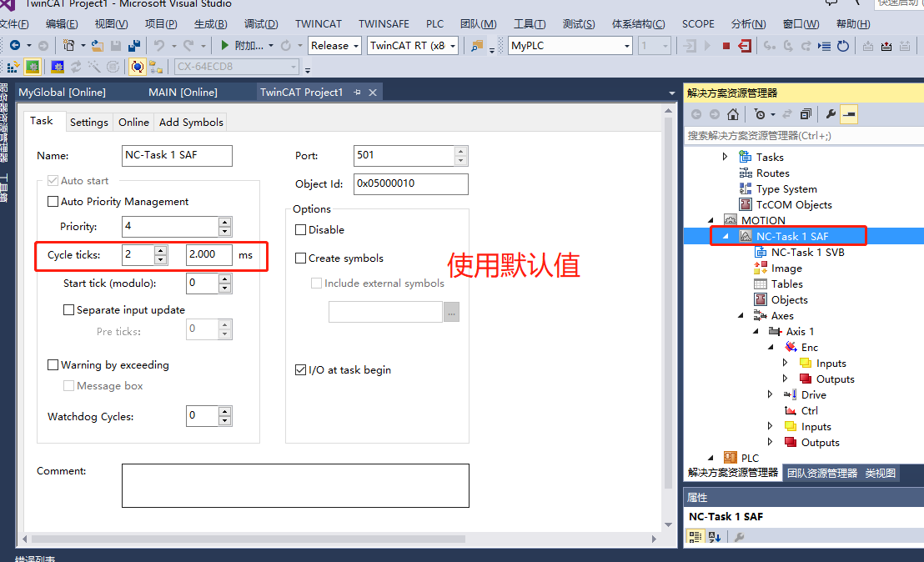The image size is (924, 562).
Task: Select the NC-Task 1 SVB tree item
Action: click(x=807, y=252)
